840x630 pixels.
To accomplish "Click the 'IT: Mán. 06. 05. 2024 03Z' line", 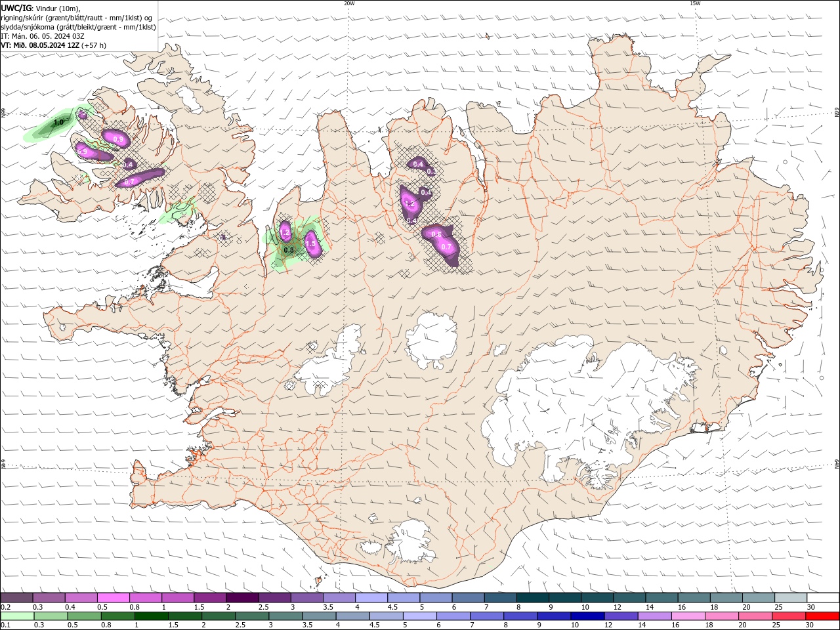I will 42,36.
